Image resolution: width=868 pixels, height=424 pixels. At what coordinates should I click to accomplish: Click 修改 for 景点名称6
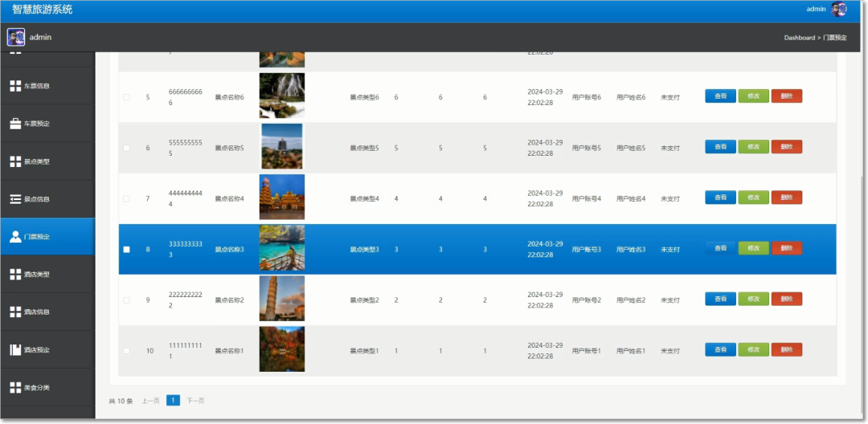click(x=753, y=96)
